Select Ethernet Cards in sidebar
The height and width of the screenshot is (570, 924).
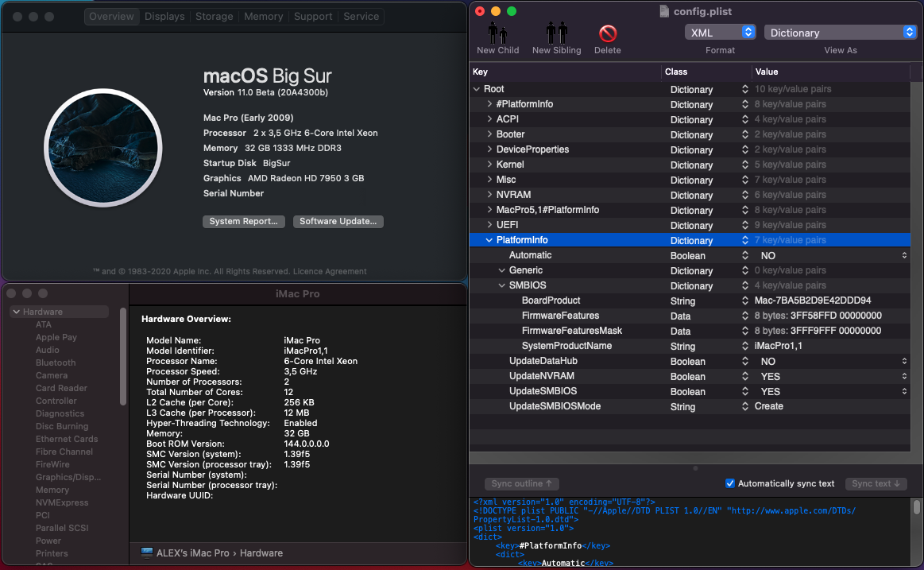click(x=67, y=439)
